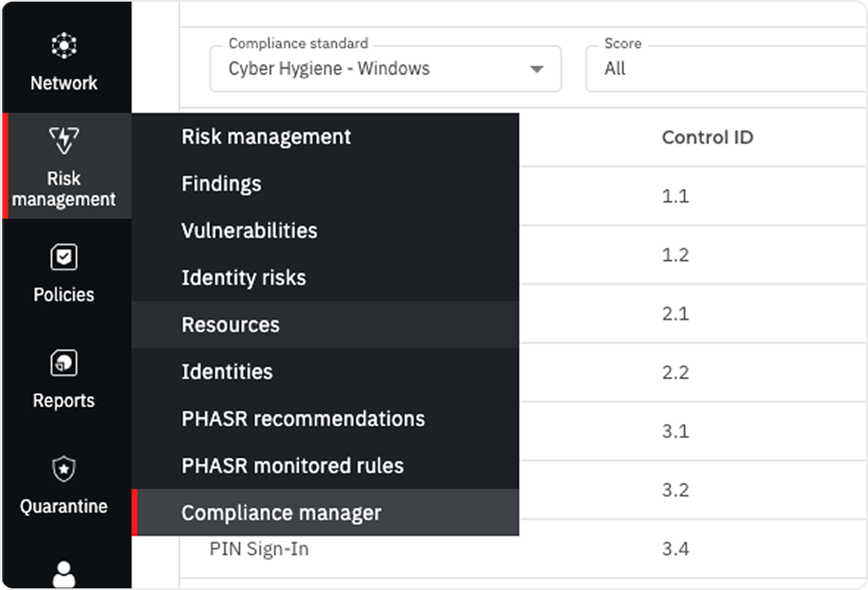This screenshot has width=868, height=590.
Task: Open the Quarantine shield icon
Action: click(64, 468)
